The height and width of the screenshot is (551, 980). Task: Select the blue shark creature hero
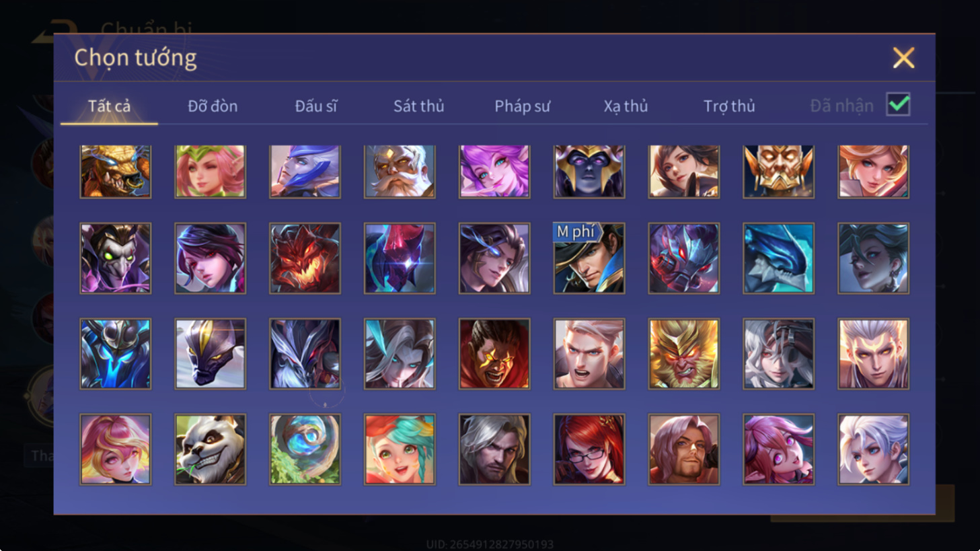pos(778,258)
